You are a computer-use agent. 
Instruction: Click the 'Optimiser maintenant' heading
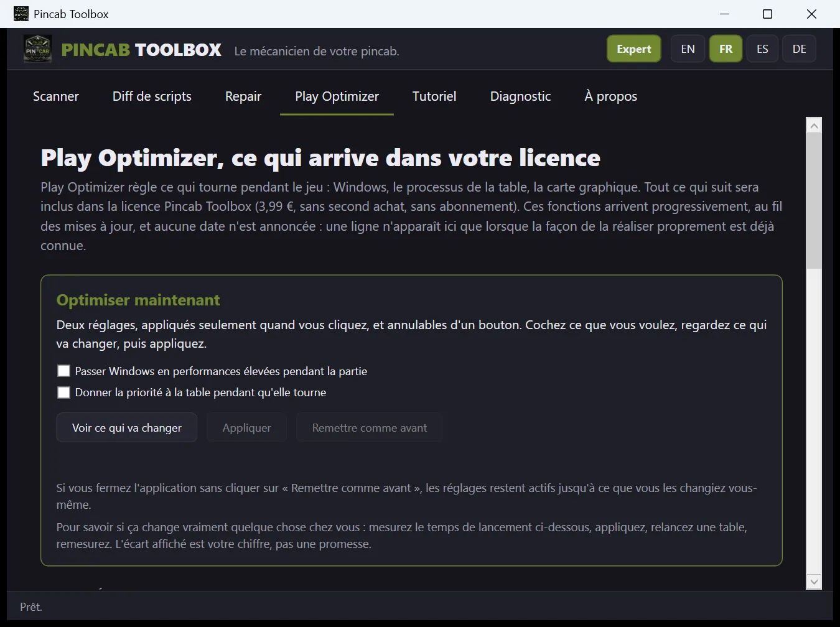click(x=138, y=300)
